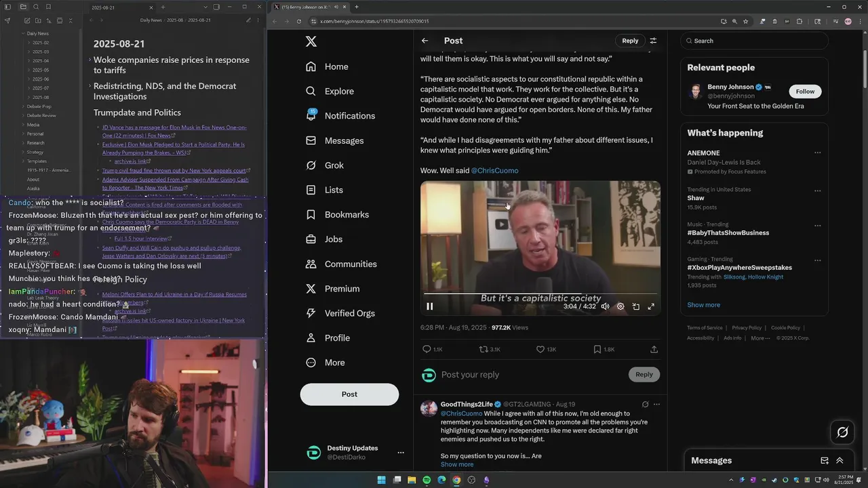The image size is (868, 488).
Task: Like the post showing 13K
Action: coord(540,349)
